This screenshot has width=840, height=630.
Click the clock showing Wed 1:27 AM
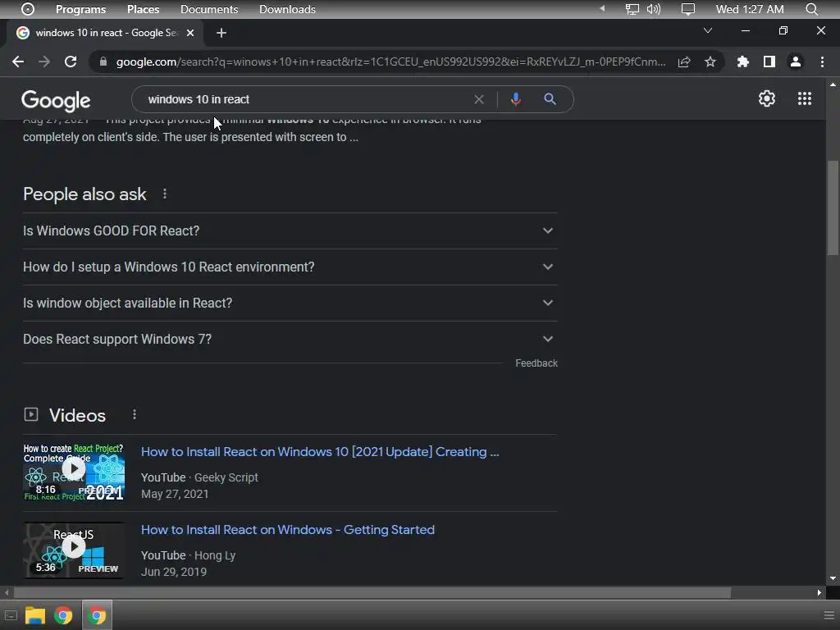click(750, 9)
